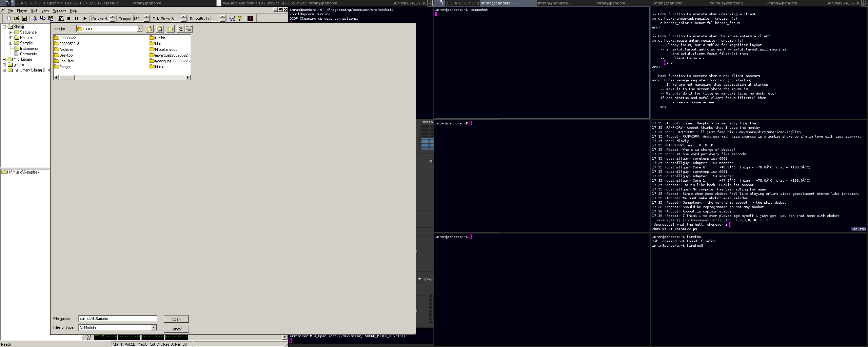Go up one folder level icon
868x347 pixels.
[x=150, y=29]
